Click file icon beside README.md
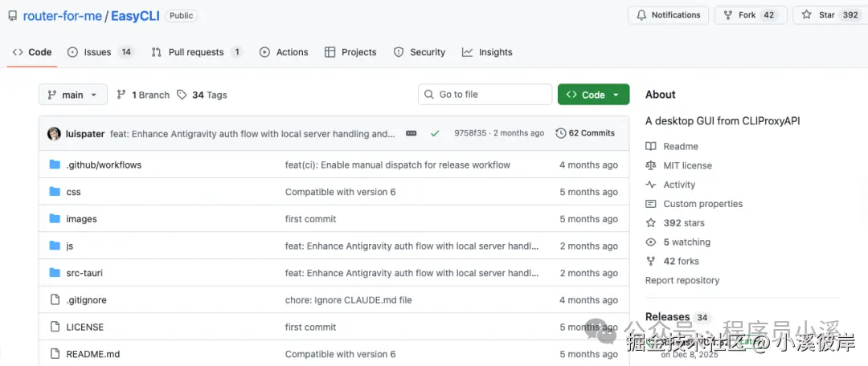This screenshot has height=366, width=868. tap(55, 354)
